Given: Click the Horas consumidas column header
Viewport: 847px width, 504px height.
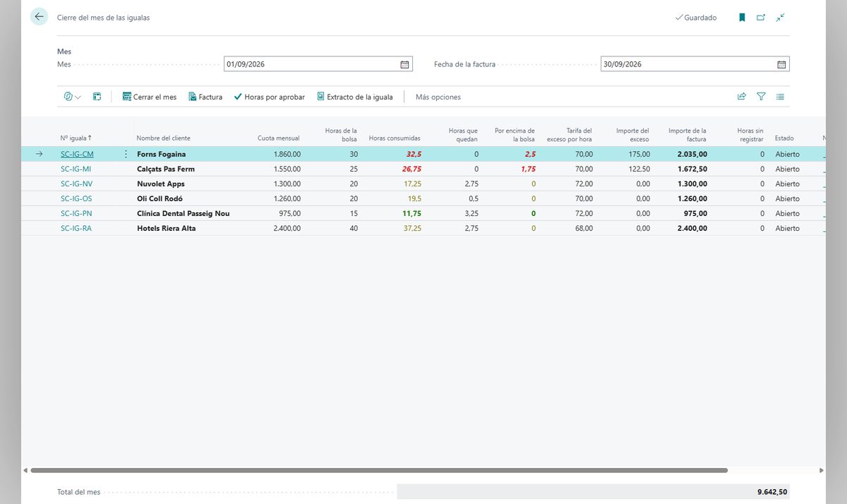Looking at the screenshot, I should (x=395, y=138).
